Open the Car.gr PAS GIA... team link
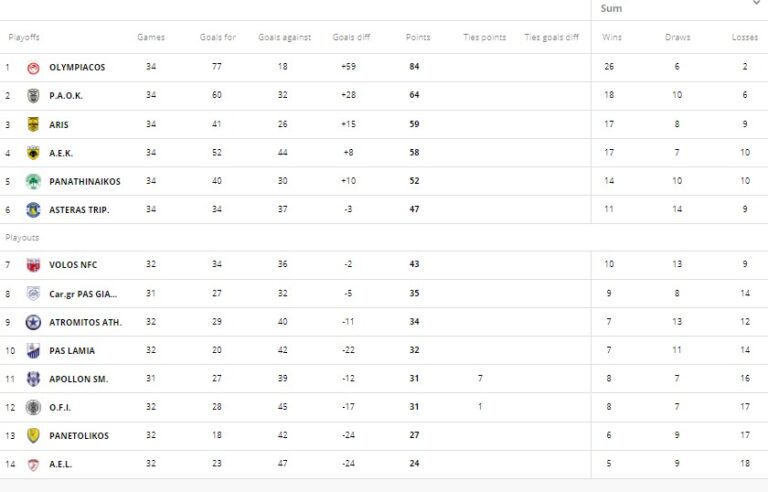 [x=83, y=294]
